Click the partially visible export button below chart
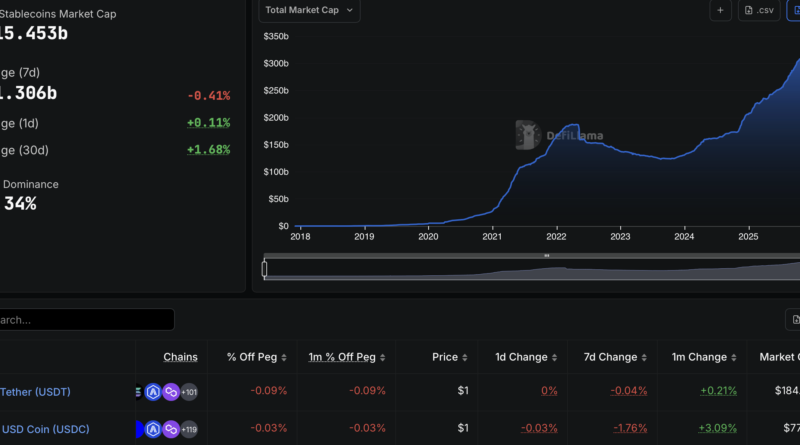The height and width of the screenshot is (445, 800). coord(793,320)
